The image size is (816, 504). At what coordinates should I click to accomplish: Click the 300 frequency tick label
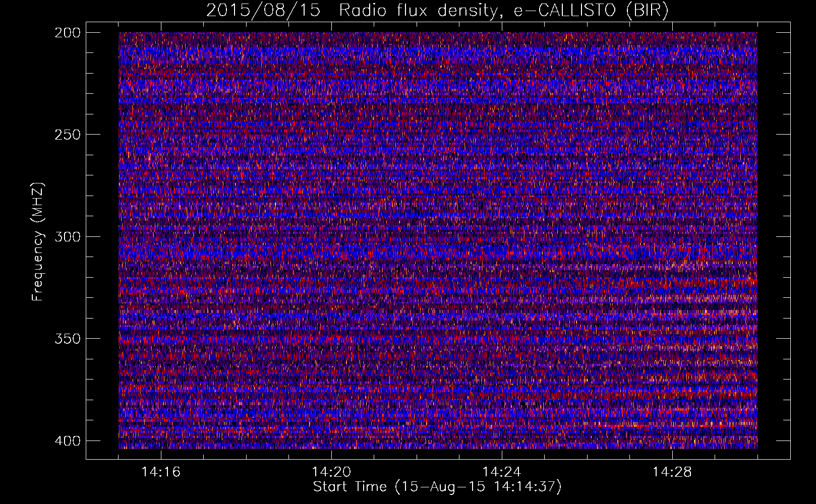click(x=67, y=237)
